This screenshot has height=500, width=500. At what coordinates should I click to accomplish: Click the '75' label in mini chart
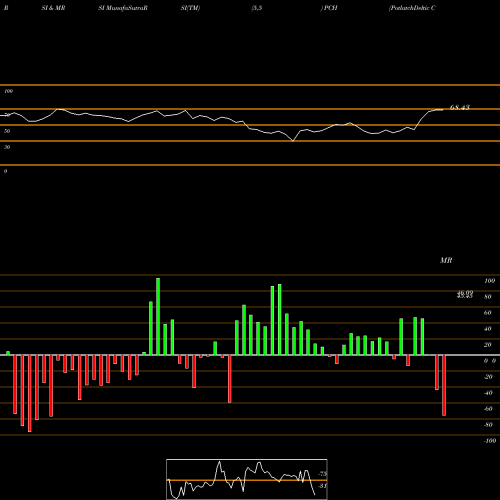[x=323, y=474]
